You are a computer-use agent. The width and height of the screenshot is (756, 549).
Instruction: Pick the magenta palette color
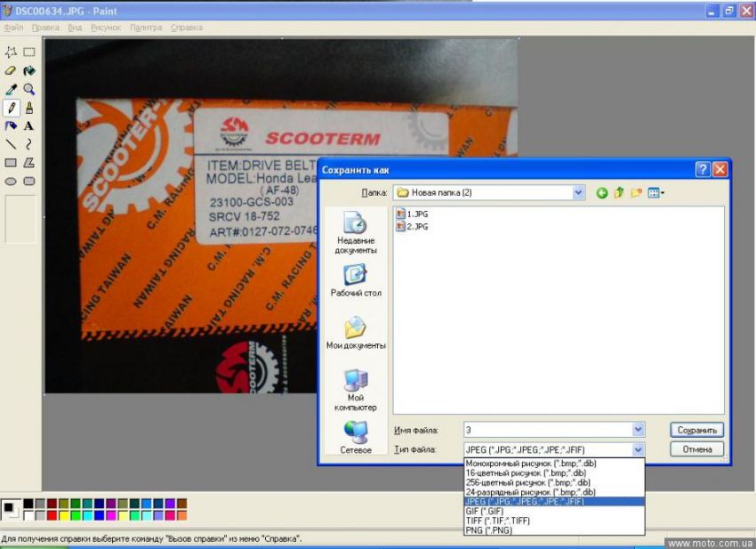(111, 515)
